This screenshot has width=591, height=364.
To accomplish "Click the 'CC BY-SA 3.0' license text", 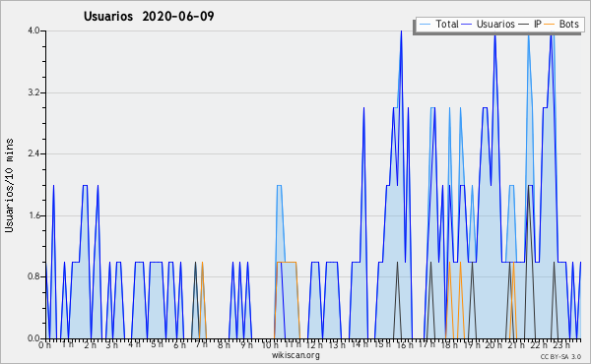I will [x=560, y=357].
